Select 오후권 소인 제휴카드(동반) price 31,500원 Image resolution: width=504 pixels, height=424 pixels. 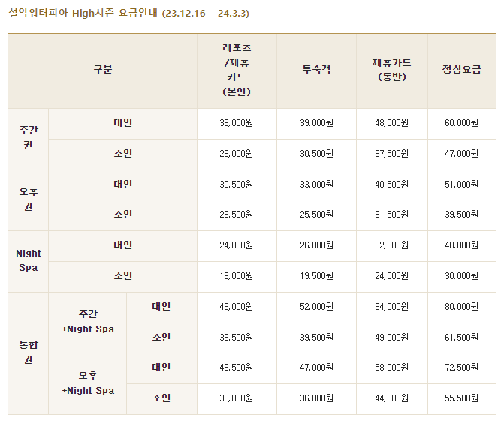tap(392, 214)
